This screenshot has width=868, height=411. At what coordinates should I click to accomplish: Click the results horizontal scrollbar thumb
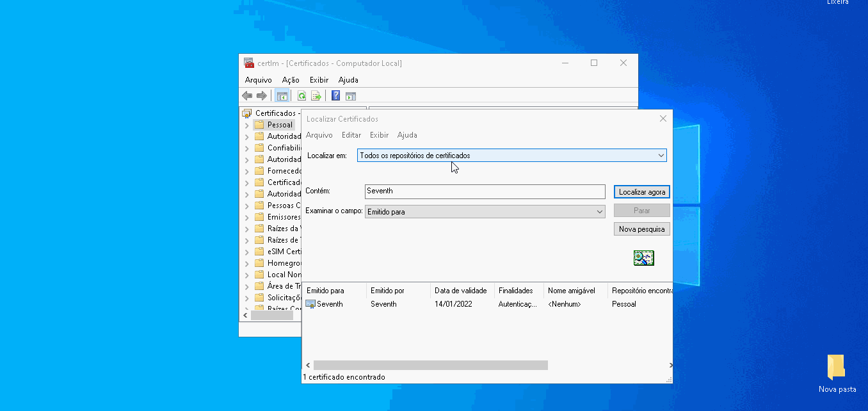point(430,365)
